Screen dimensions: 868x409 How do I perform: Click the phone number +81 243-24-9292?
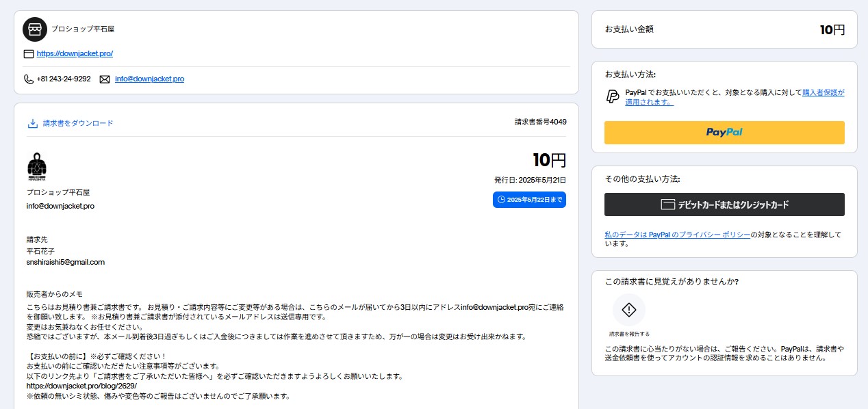pyautogui.click(x=64, y=79)
